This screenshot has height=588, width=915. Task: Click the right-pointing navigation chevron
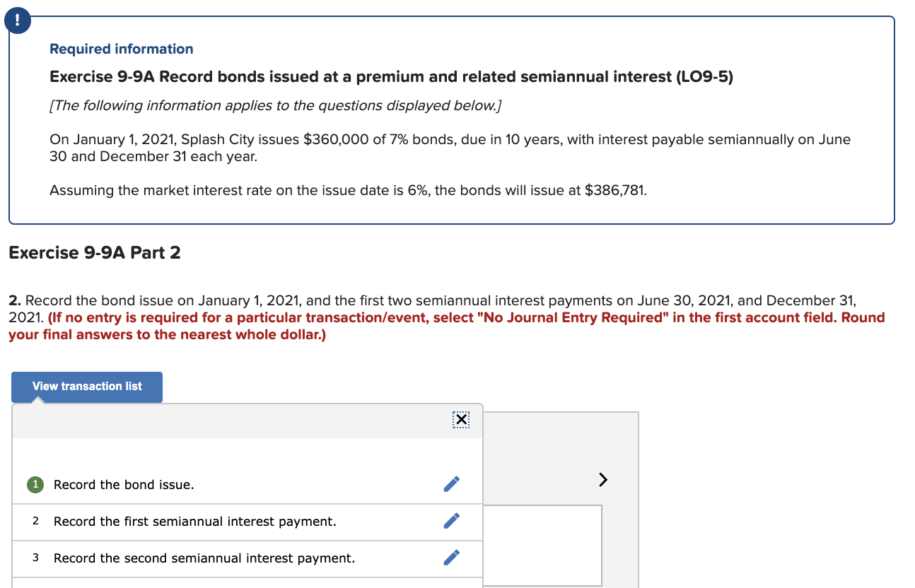602,479
